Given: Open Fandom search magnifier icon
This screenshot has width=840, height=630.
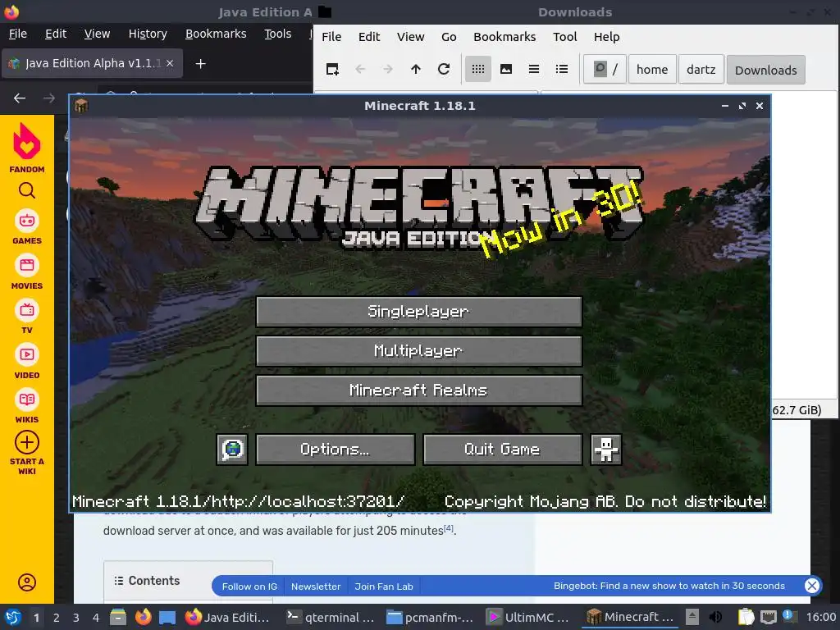Looking at the screenshot, I should [27, 190].
